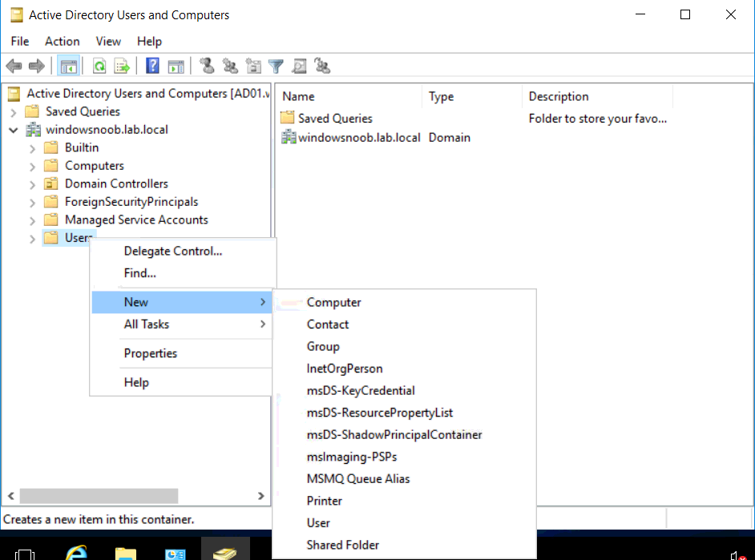This screenshot has width=755, height=560.
Task: Select the highlighted New context menu item
Action: [x=182, y=302]
